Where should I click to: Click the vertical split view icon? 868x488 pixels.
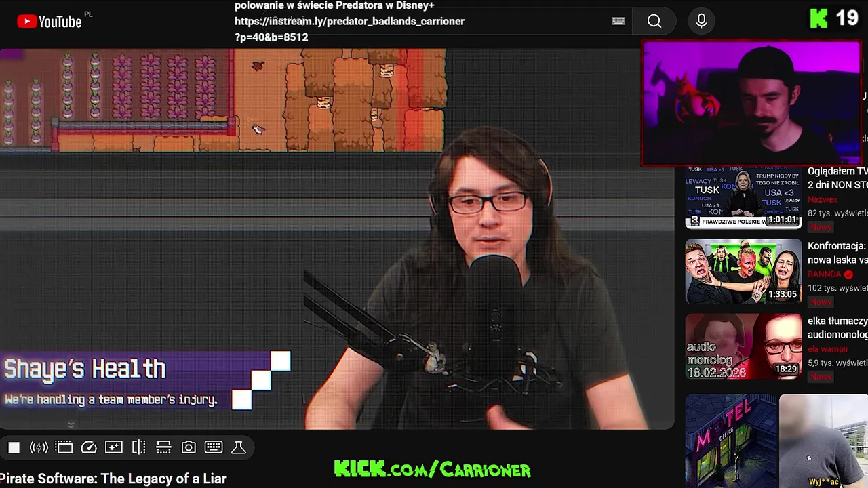139,447
